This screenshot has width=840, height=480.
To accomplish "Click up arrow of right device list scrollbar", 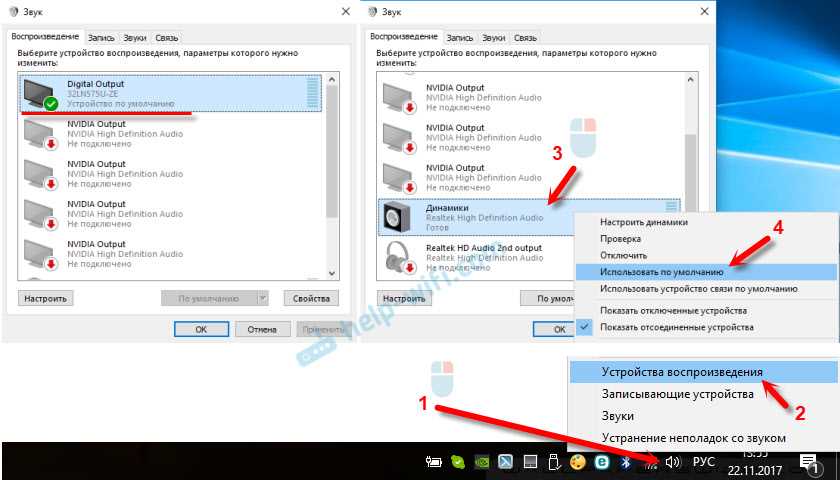I will coord(691,80).
